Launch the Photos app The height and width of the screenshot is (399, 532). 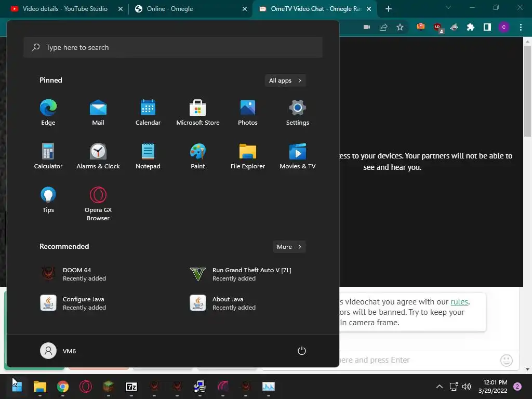[x=248, y=113]
